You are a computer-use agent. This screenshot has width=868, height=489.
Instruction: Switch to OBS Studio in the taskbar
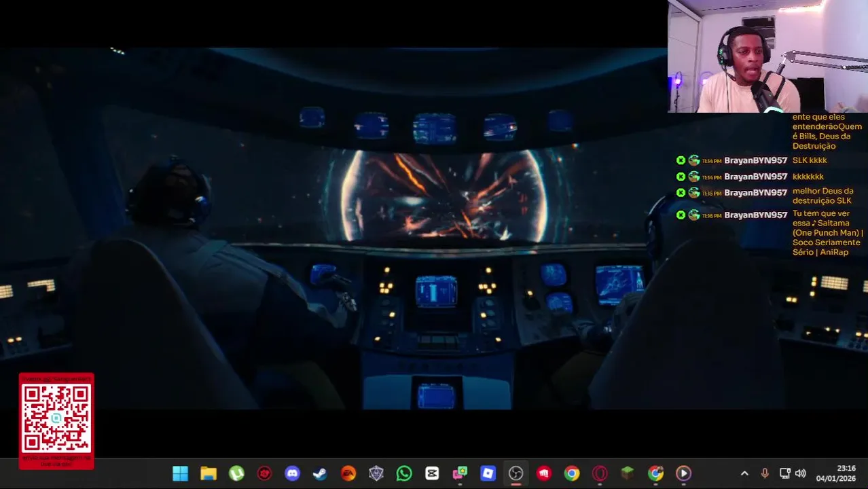tap(516, 473)
